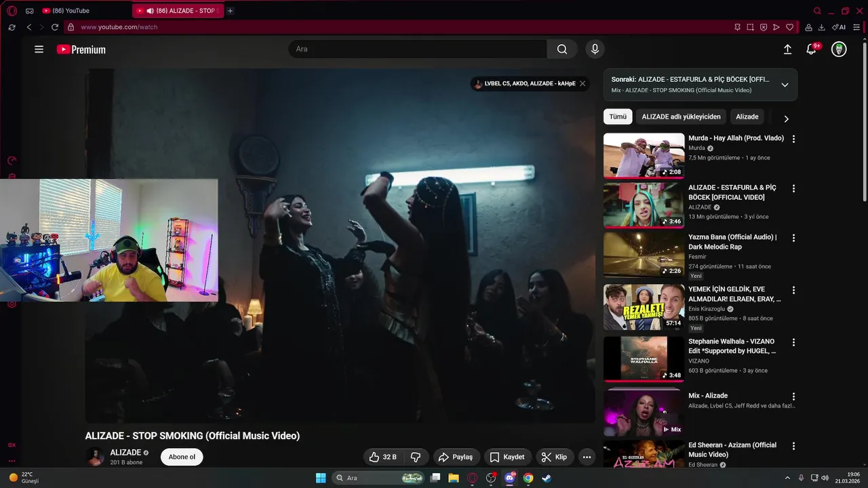Viewport: 868px width, 488px height.
Task: Go back to previous page
Action: click(x=29, y=27)
